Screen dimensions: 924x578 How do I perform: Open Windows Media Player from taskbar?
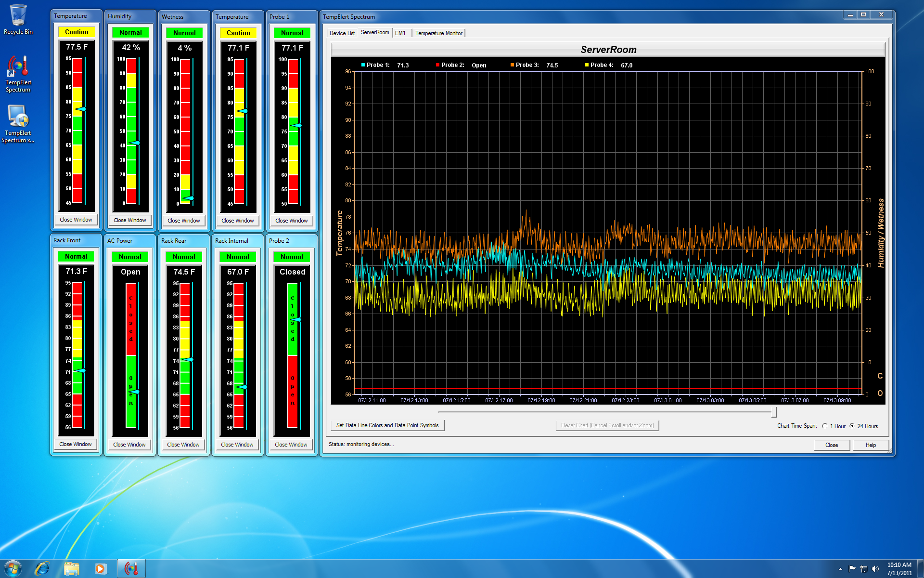tap(100, 568)
